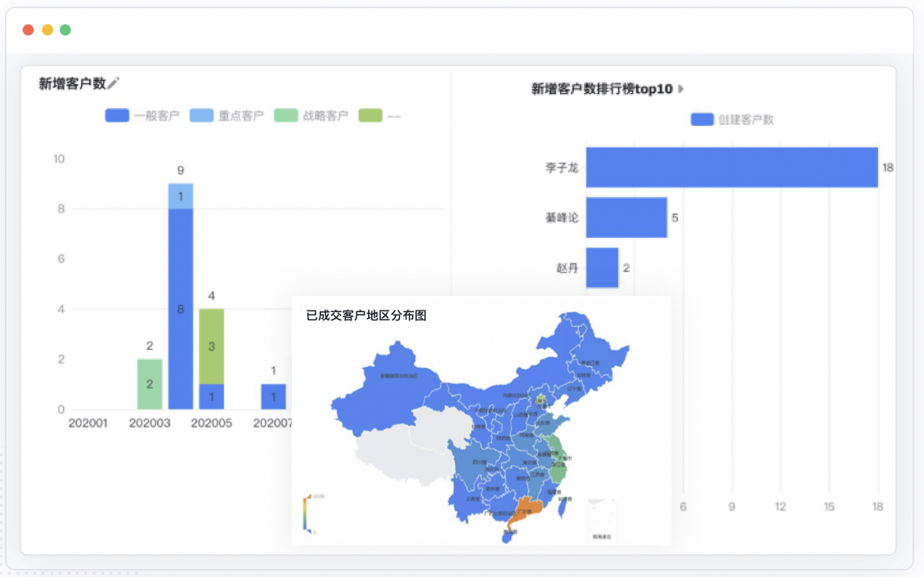The image size is (924, 577).
Task: Click the 已成交客户地区分布图 title
Action: (x=366, y=315)
